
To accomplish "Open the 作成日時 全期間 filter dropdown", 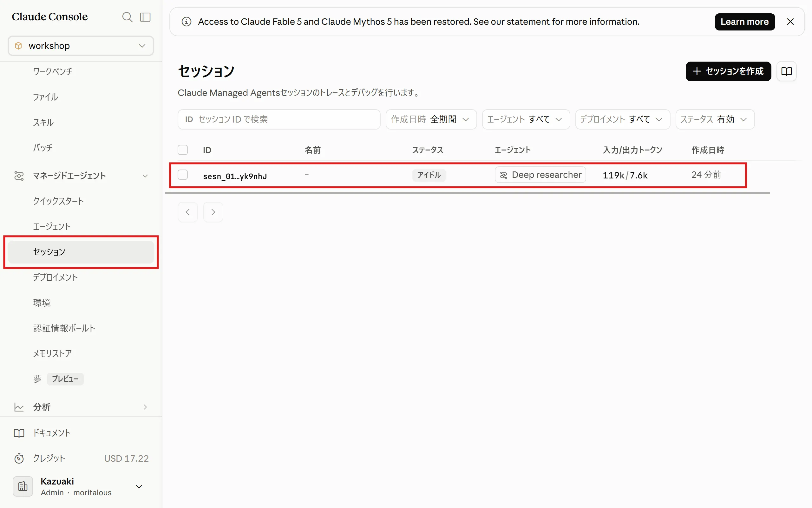I will [x=431, y=119].
